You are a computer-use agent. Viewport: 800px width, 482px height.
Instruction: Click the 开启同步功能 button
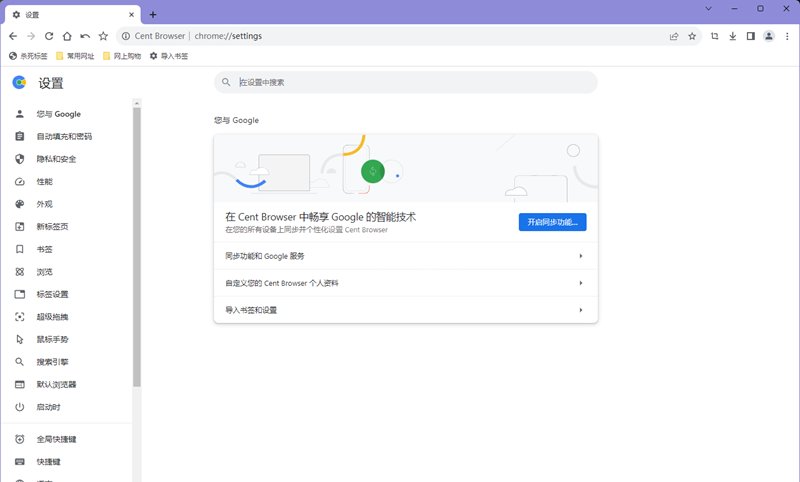tap(553, 222)
